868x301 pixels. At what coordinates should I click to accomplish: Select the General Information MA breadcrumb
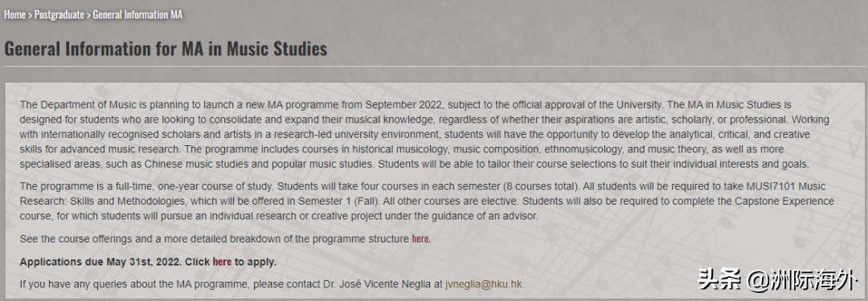pyautogui.click(x=137, y=14)
